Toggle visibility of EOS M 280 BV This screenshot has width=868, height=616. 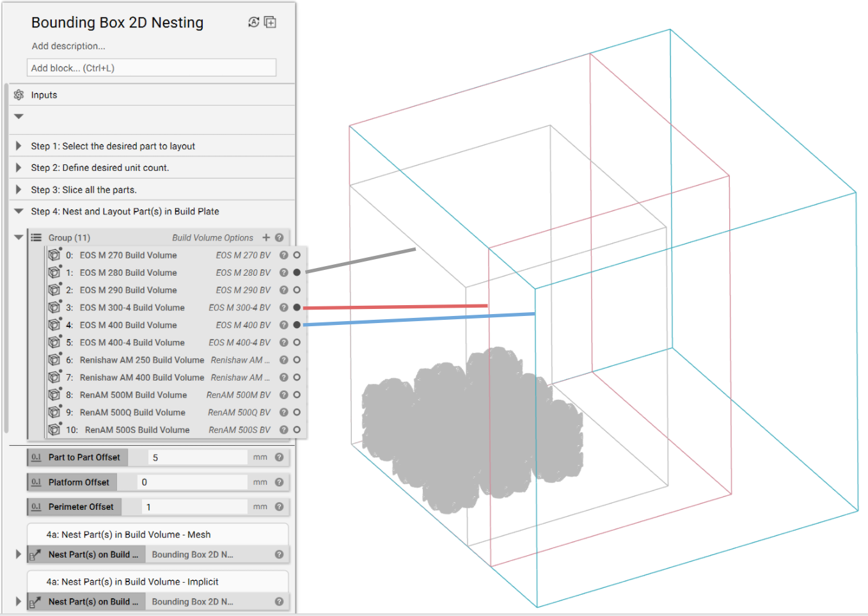coord(297,272)
